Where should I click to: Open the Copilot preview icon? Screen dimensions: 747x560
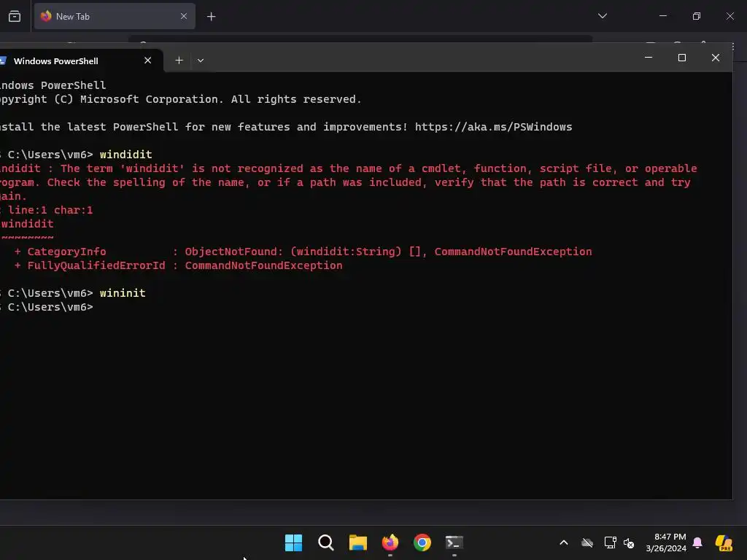[724, 542]
